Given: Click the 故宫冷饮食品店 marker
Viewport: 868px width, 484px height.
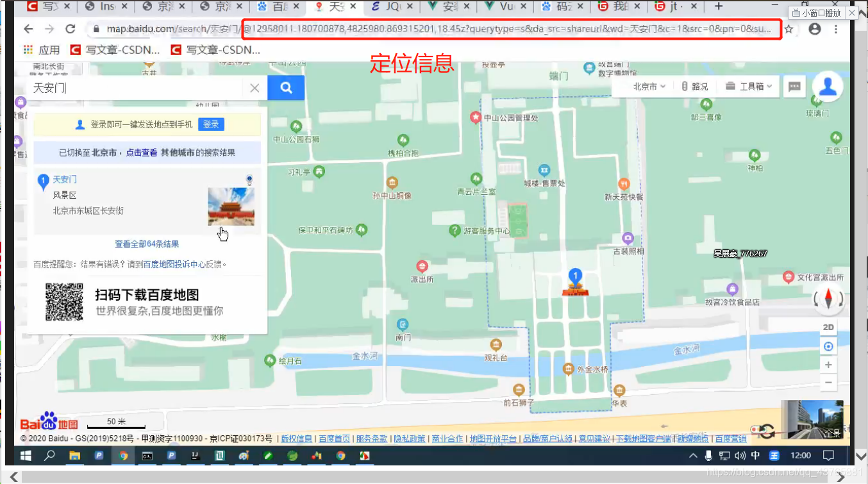Looking at the screenshot, I should tap(732, 289).
